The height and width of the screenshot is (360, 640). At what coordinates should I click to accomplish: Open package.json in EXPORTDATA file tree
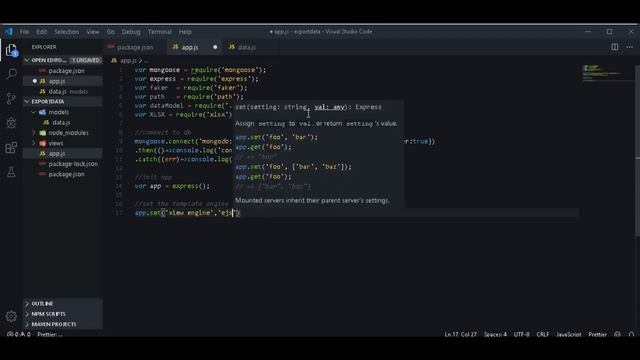click(x=62, y=174)
